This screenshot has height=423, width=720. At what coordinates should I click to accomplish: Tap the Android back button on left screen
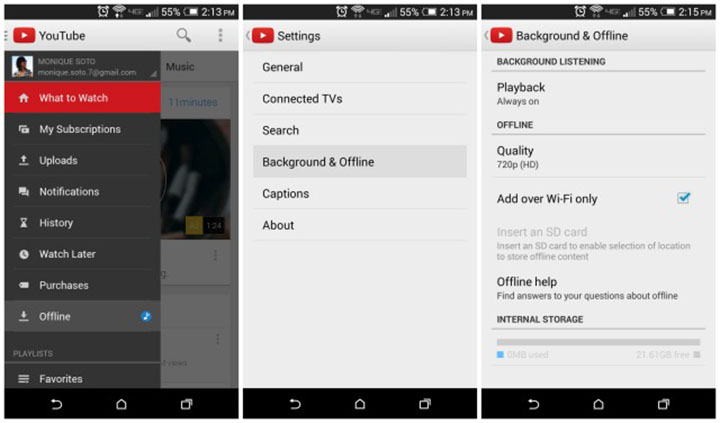[x=56, y=404]
